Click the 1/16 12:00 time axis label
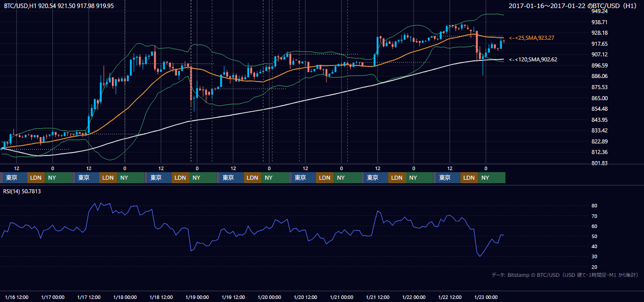 [x=16, y=297]
